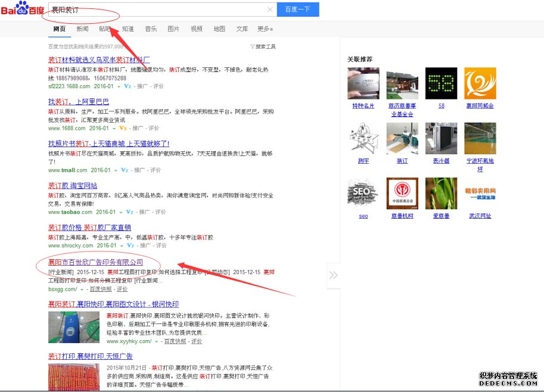Viewport: 544px width, 392px height.
Task: Expand dropdown arrow next to www.tmall.com
Action: coord(116,170)
